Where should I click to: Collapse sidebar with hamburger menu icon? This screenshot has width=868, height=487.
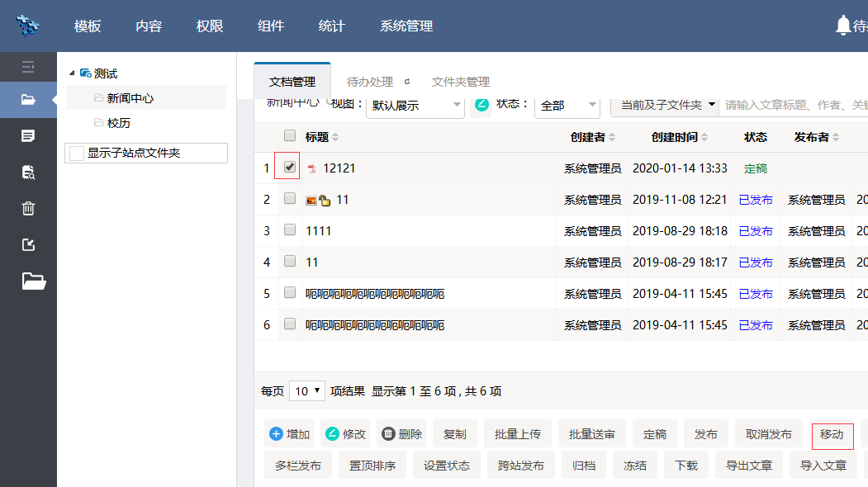pos(28,67)
